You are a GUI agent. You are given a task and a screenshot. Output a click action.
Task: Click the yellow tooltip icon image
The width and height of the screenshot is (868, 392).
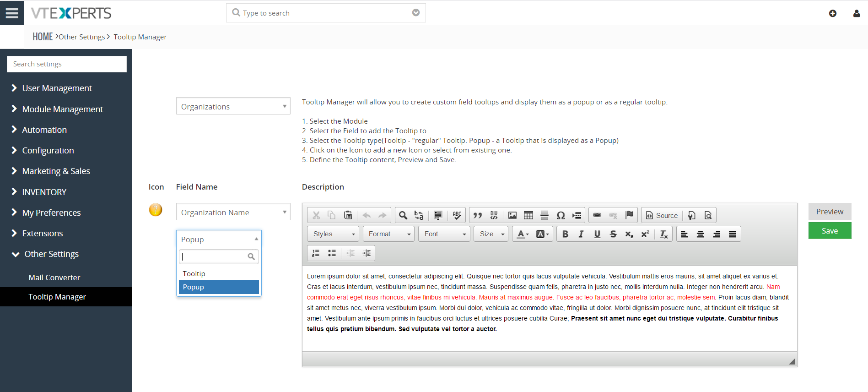[x=156, y=210]
